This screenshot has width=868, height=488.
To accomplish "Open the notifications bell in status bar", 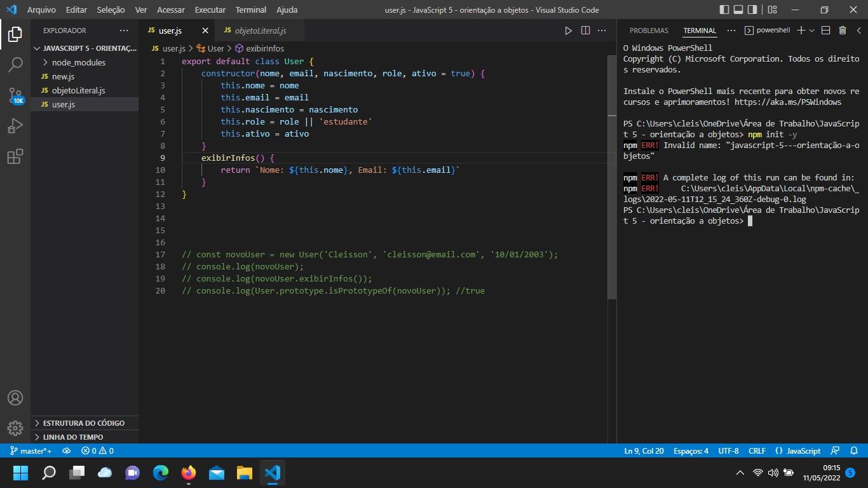I will pos(854,451).
